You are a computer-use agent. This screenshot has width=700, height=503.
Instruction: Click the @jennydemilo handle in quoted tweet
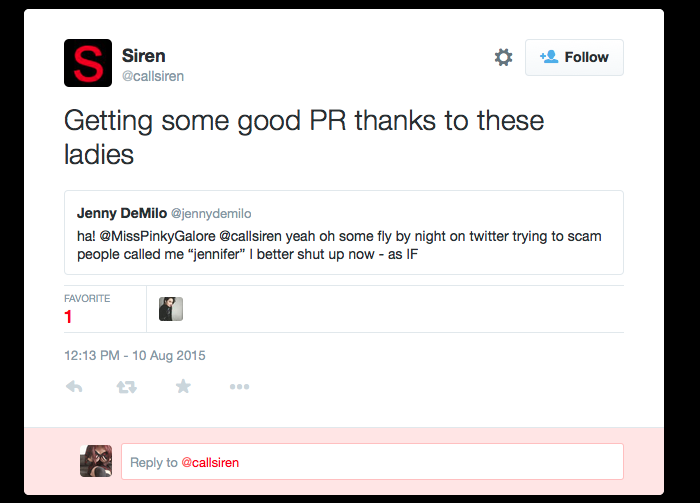pos(211,214)
